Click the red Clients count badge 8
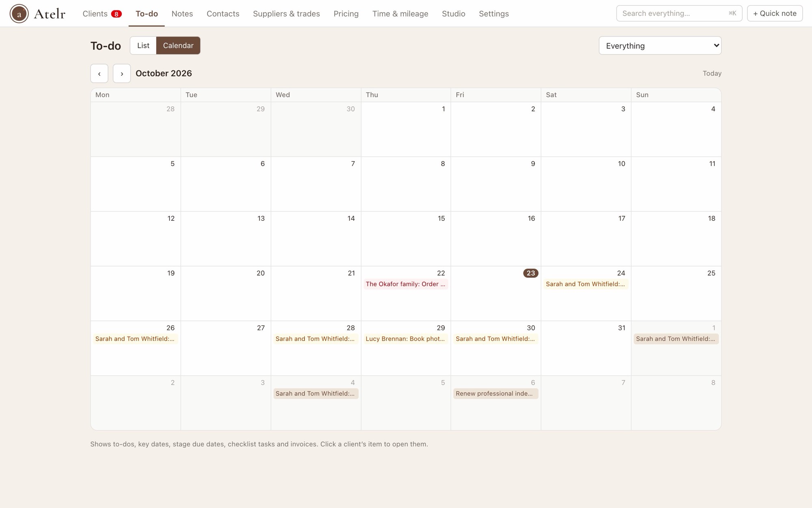The height and width of the screenshot is (508, 812). pyautogui.click(x=116, y=14)
